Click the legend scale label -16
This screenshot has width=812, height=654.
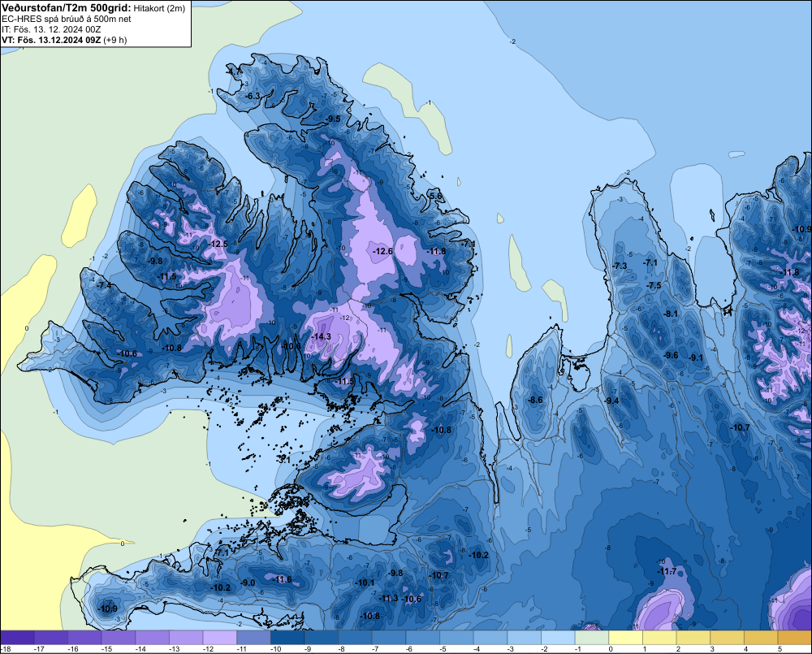[73, 649]
